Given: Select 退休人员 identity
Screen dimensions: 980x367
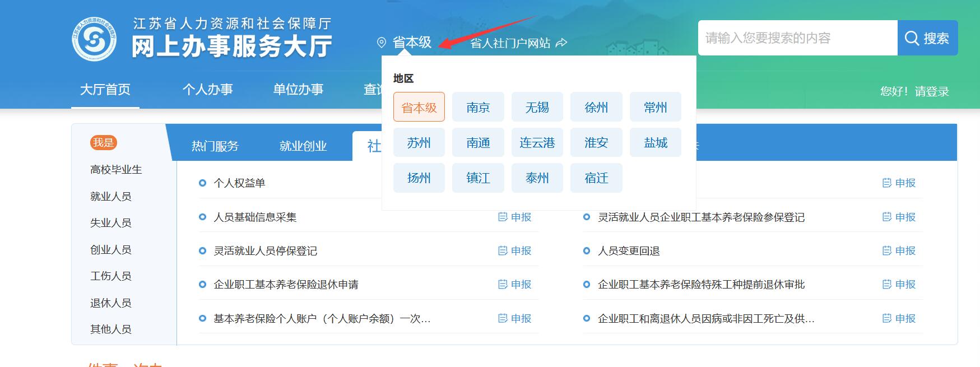Looking at the screenshot, I should 111,303.
